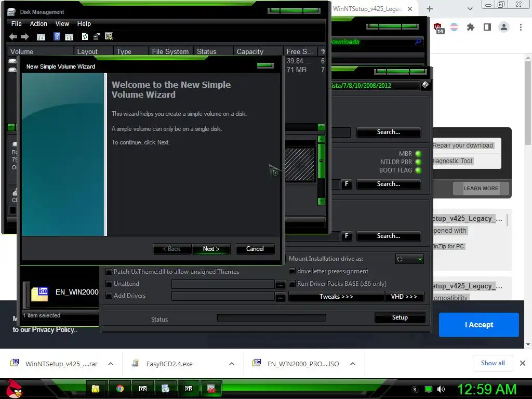Click the Forward arrow in Disk Management toolbar
532x399 pixels.
25,36
